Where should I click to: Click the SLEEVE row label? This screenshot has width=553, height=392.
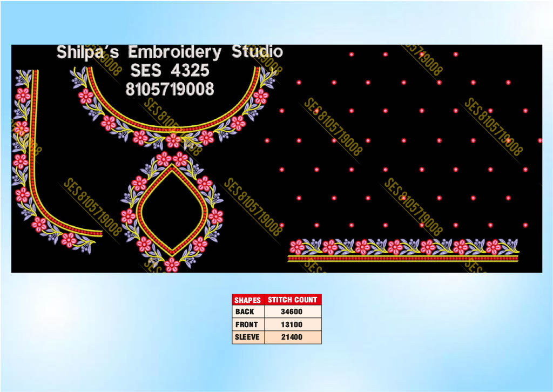[x=247, y=337]
